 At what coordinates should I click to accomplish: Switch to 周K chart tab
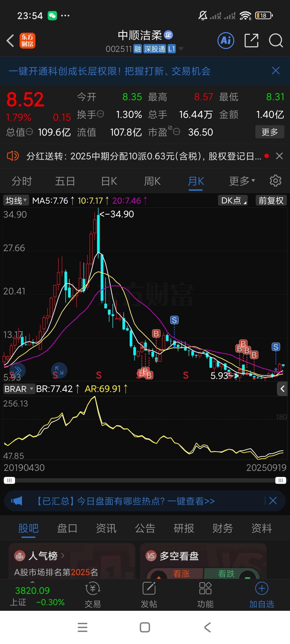152,181
